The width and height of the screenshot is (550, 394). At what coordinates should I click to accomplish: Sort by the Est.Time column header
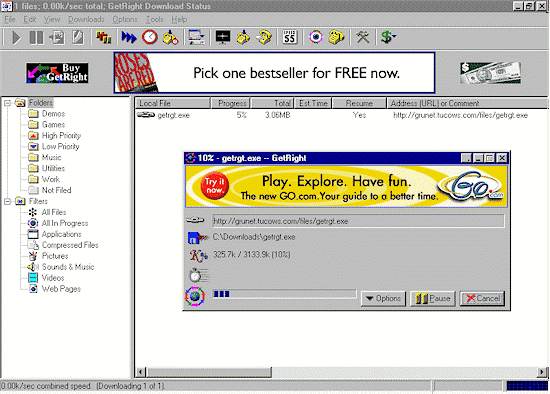(x=313, y=103)
